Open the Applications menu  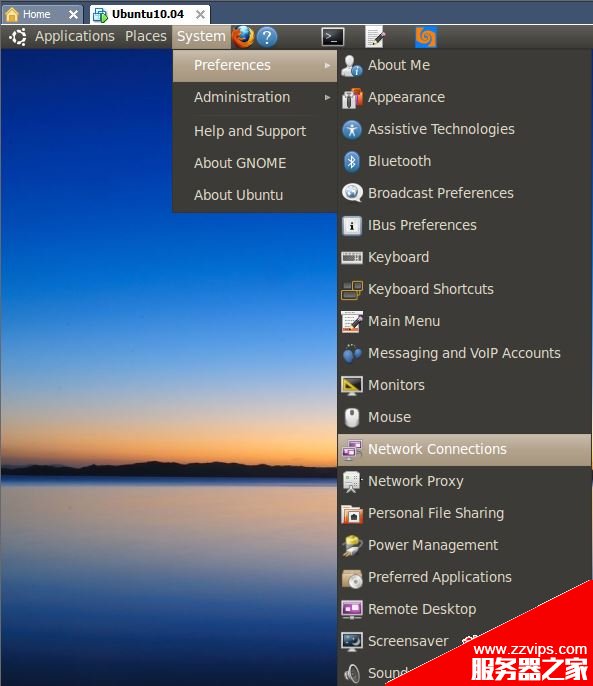coord(75,36)
